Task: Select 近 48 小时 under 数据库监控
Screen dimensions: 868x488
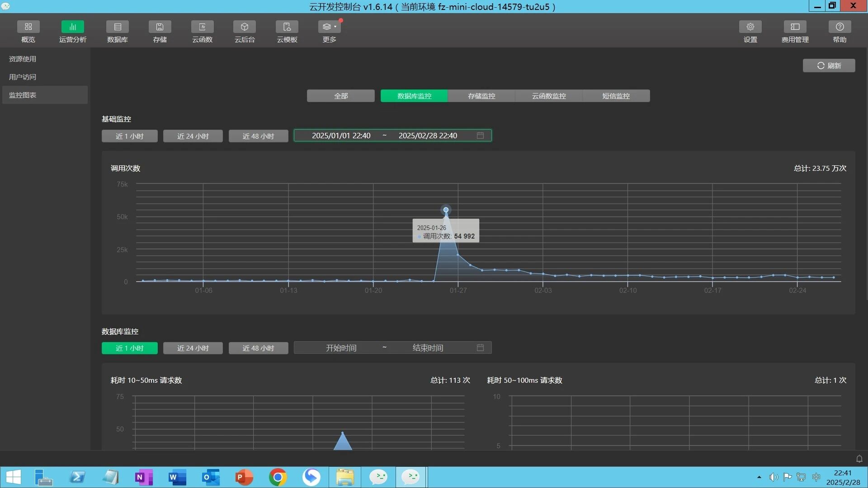Action: [x=258, y=348]
